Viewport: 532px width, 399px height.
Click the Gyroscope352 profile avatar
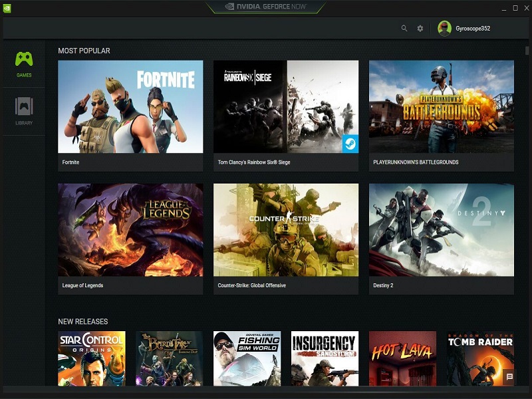coord(444,29)
